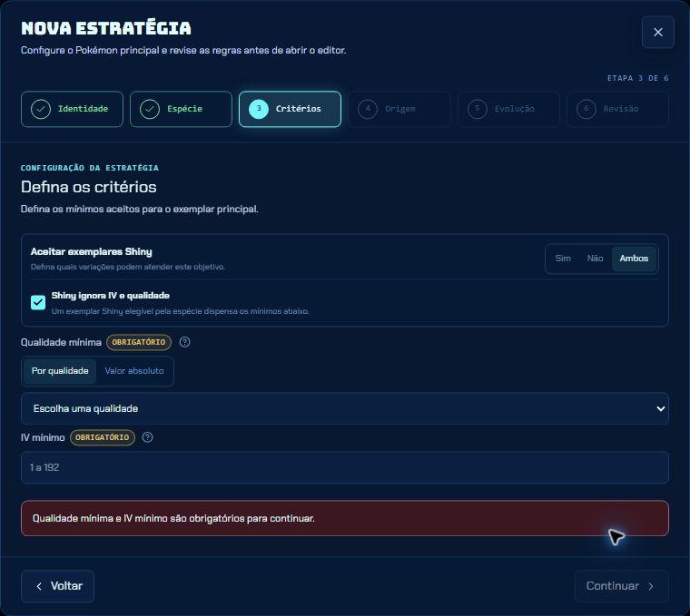Click the Continuar button
This screenshot has height=616, width=690.
click(x=621, y=586)
